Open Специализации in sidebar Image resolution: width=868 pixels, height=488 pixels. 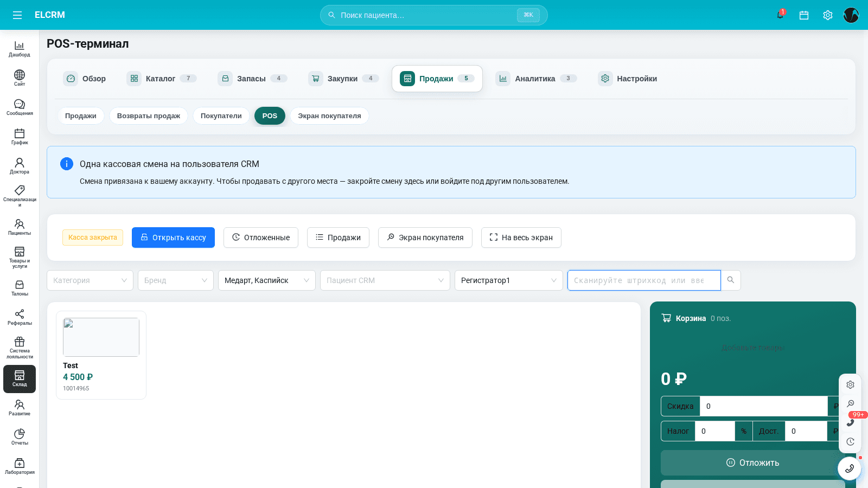coord(20,196)
